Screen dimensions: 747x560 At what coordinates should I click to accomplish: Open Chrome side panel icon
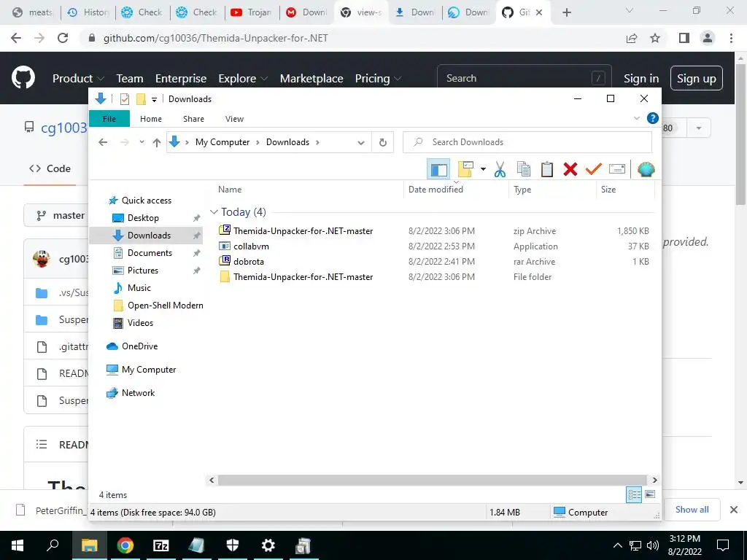pos(684,38)
